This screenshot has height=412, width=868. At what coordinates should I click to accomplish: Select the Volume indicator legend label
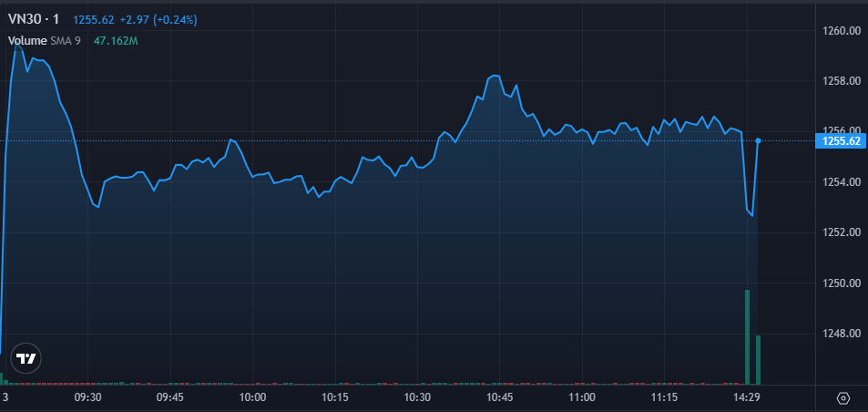pyautogui.click(x=26, y=40)
